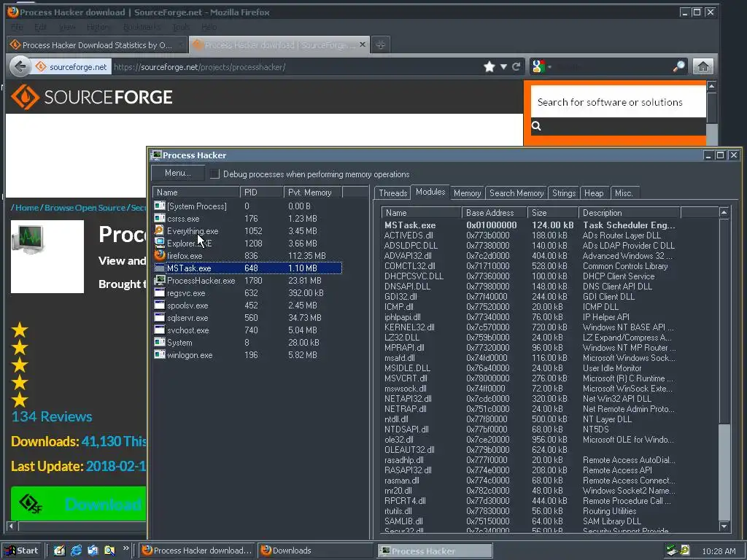
Task: Click the Process Hacker project thumbnail image
Action: (47, 256)
